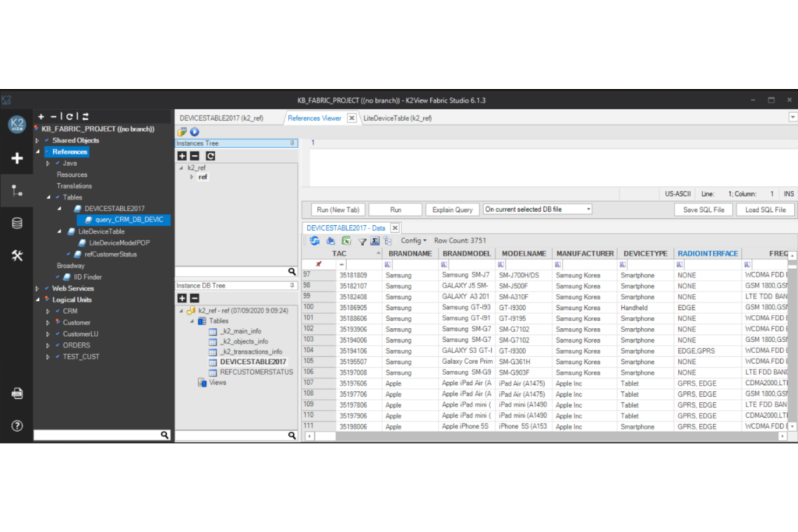Click the filter funnel icon in grid toolbar
This screenshot has height=532, width=798.
click(x=362, y=241)
